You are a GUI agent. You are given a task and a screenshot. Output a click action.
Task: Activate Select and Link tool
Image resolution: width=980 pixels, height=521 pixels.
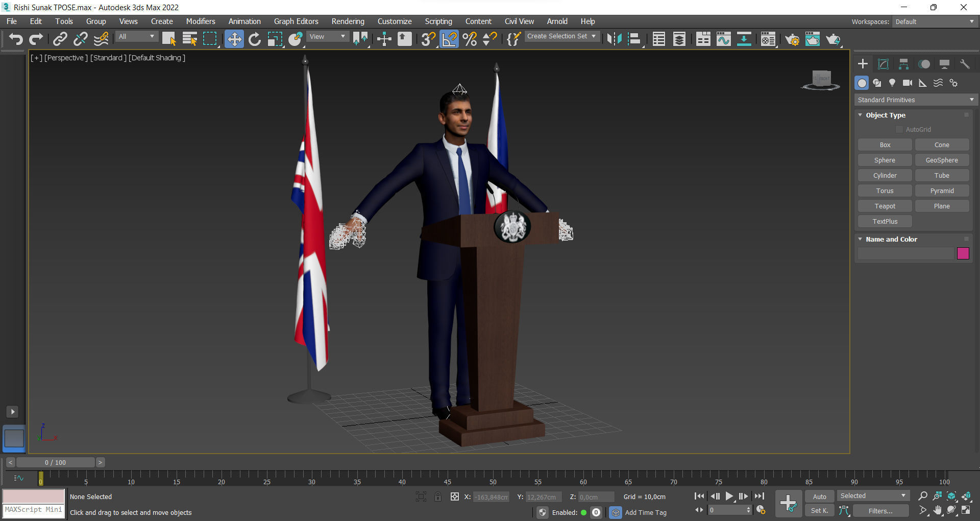click(60, 39)
